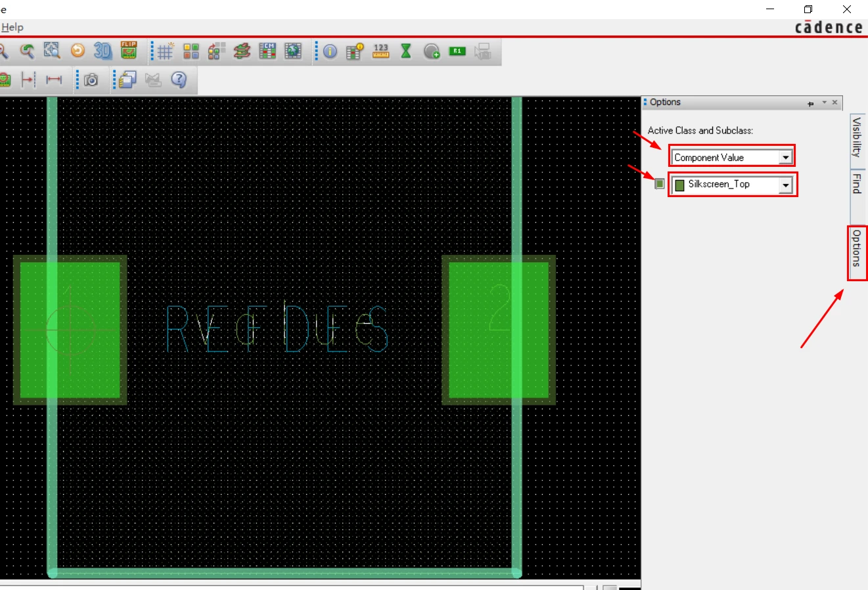
Task: Open the Constraint Manager (CM) icon
Action: coord(267,51)
